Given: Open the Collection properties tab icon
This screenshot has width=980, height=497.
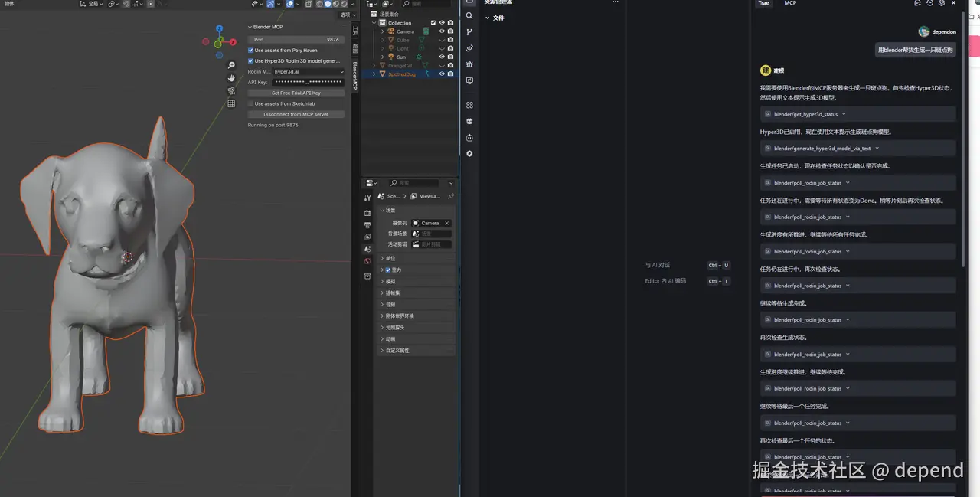Looking at the screenshot, I should pyautogui.click(x=367, y=276).
